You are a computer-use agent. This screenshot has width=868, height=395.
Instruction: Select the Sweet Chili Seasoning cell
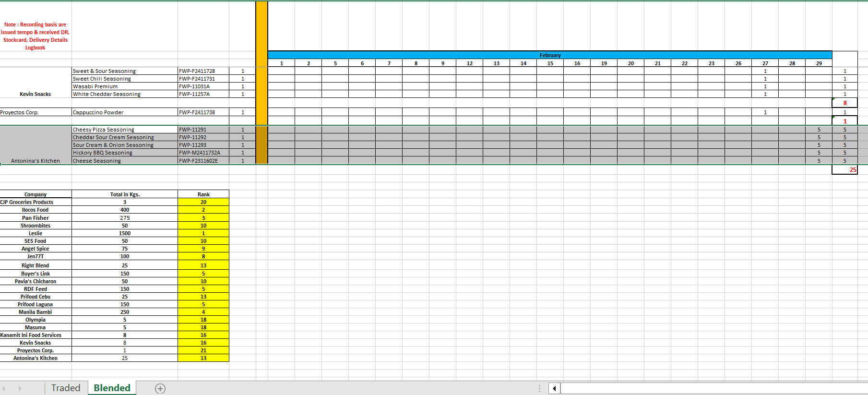[x=125, y=79]
